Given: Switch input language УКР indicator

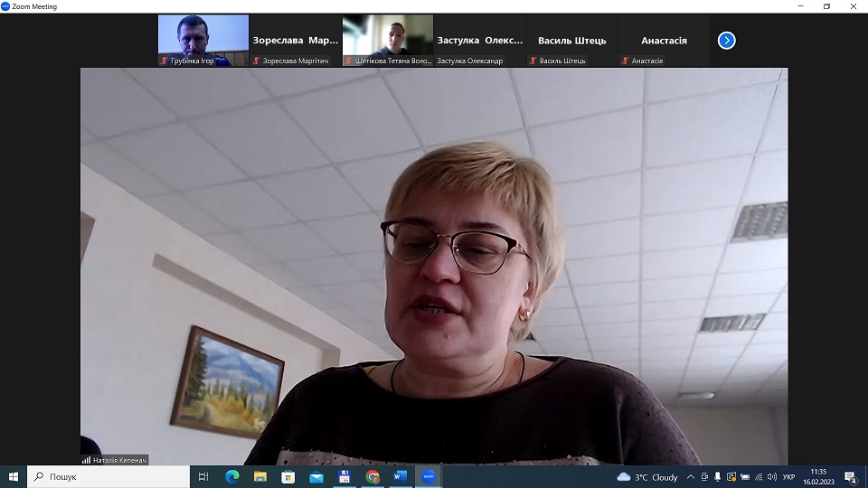Looking at the screenshot, I should click(788, 477).
